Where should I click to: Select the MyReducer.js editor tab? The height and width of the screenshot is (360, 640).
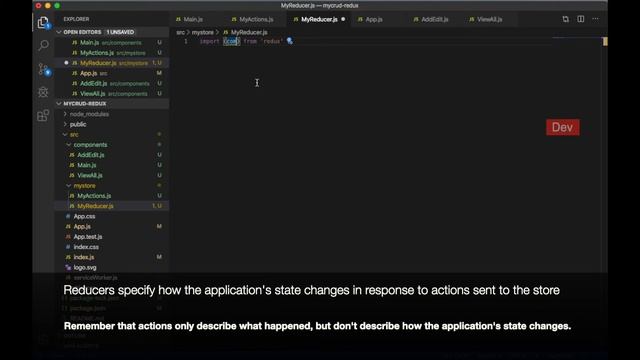click(x=319, y=19)
